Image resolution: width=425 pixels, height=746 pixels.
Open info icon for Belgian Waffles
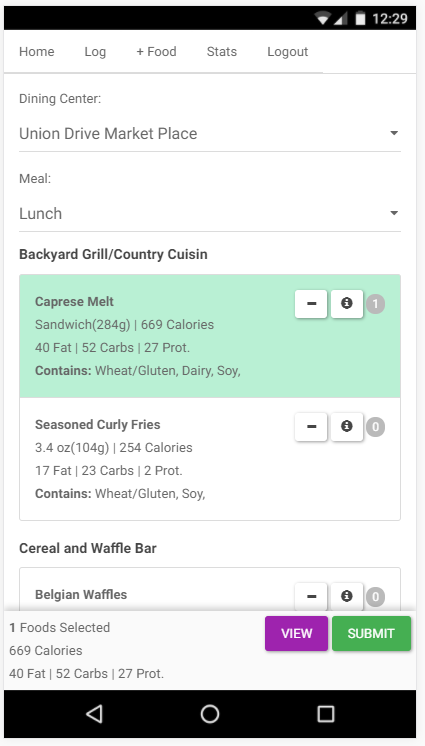click(346, 596)
